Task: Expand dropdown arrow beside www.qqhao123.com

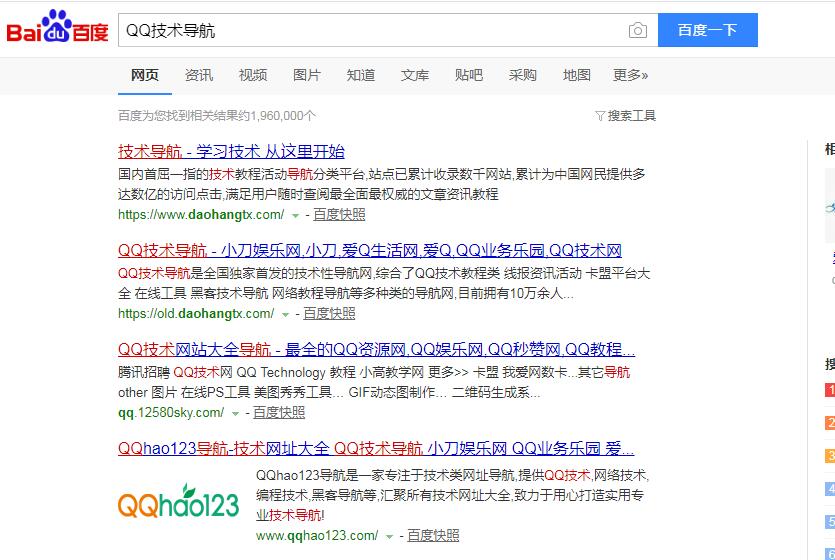Action: (389, 537)
